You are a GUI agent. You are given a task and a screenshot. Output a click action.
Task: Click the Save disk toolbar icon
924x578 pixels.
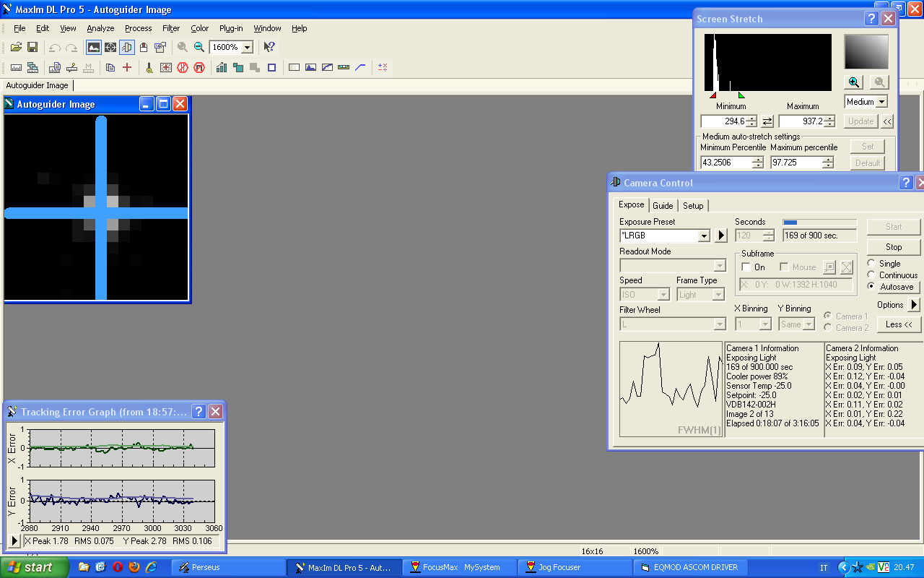pos(32,47)
